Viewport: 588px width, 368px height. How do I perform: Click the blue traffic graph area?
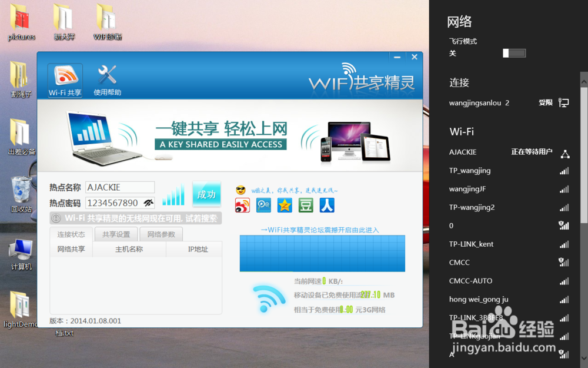point(322,253)
